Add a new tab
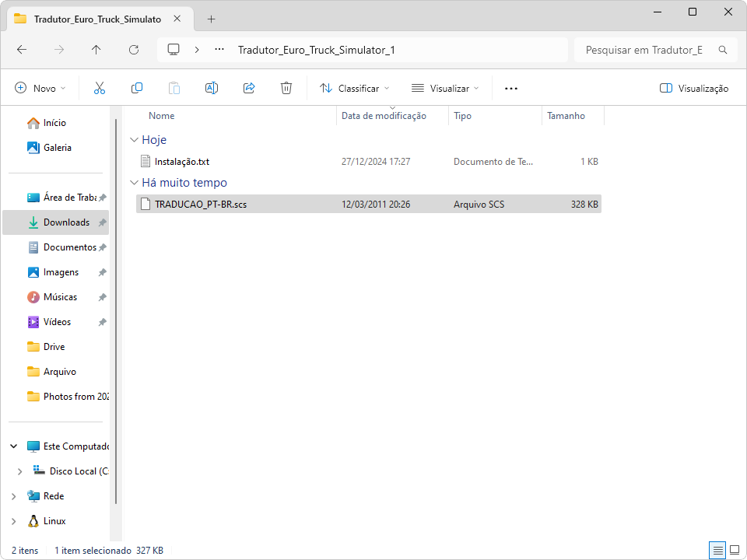This screenshot has height=560, width=747. tap(211, 19)
